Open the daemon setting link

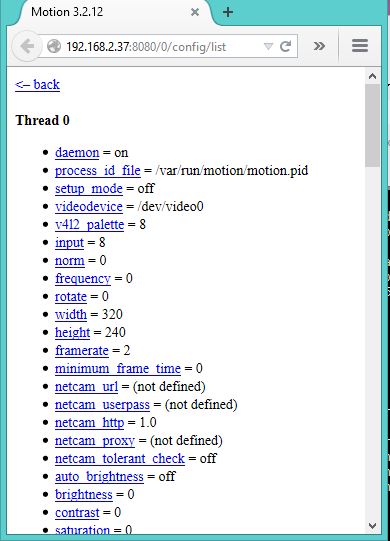pyautogui.click(x=77, y=153)
